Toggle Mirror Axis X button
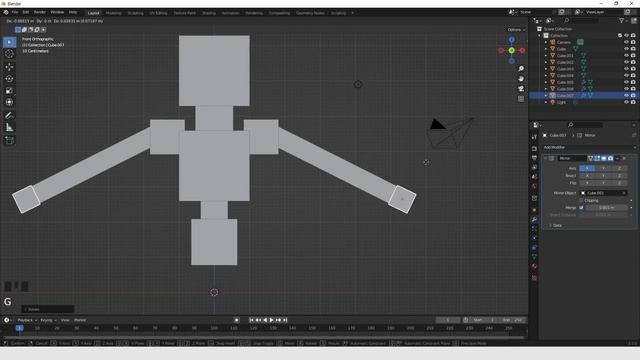Image resolution: width=640 pixels, height=360 pixels. click(587, 168)
